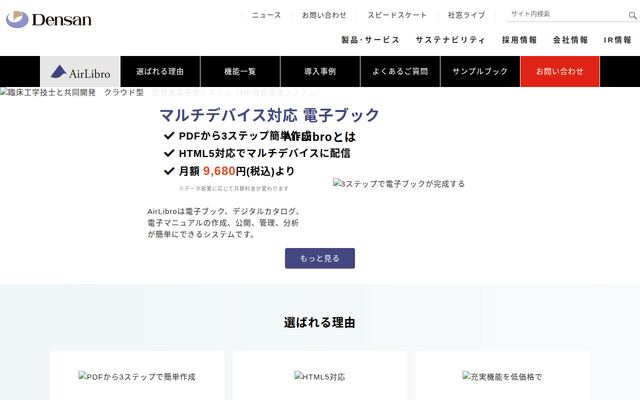This screenshot has height=400, width=640.
Task: Select the 導入事例 tab
Action: [320, 71]
